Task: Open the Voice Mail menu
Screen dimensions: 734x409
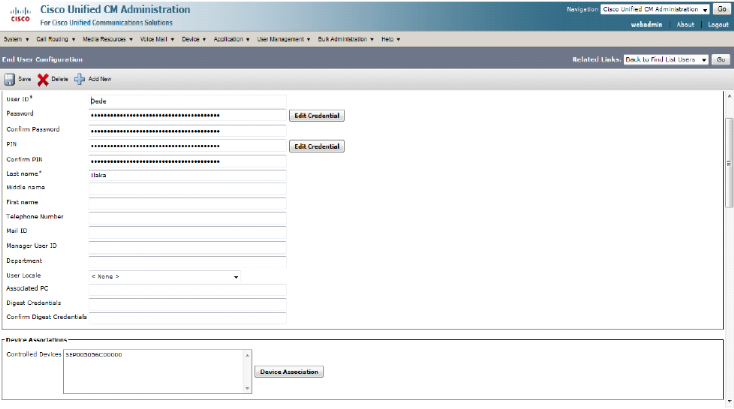Action: (x=157, y=39)
